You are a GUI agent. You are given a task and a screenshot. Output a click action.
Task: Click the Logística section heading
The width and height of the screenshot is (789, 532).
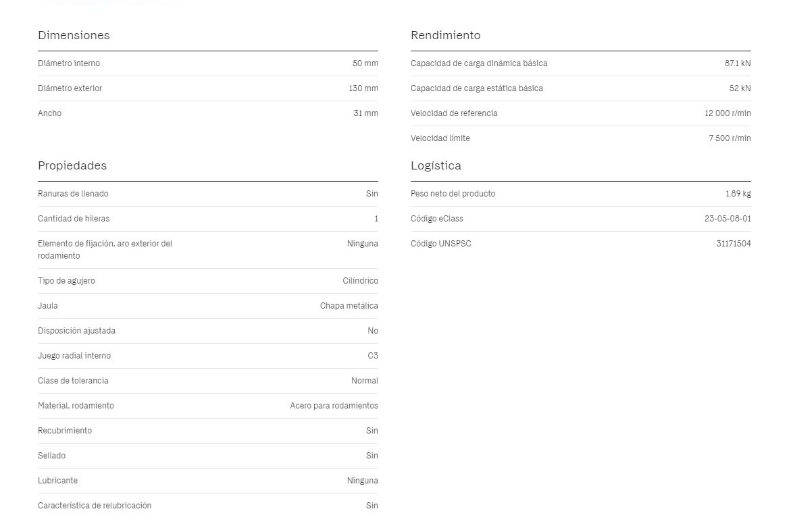[x=436, y=166]
